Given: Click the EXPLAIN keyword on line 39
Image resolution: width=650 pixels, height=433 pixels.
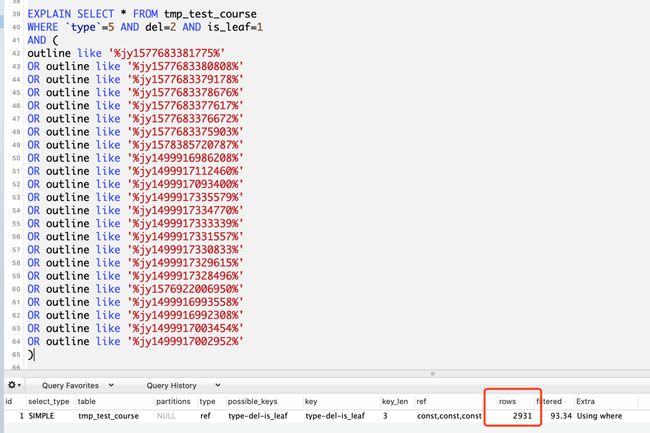Looking at the screenshot, I should 49,14.
